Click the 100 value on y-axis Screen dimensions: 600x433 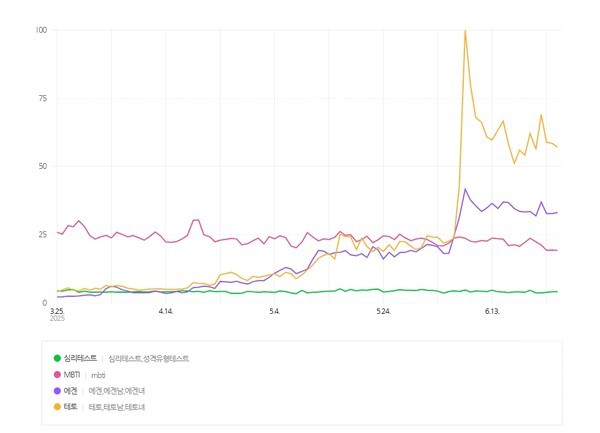(40, 30)
